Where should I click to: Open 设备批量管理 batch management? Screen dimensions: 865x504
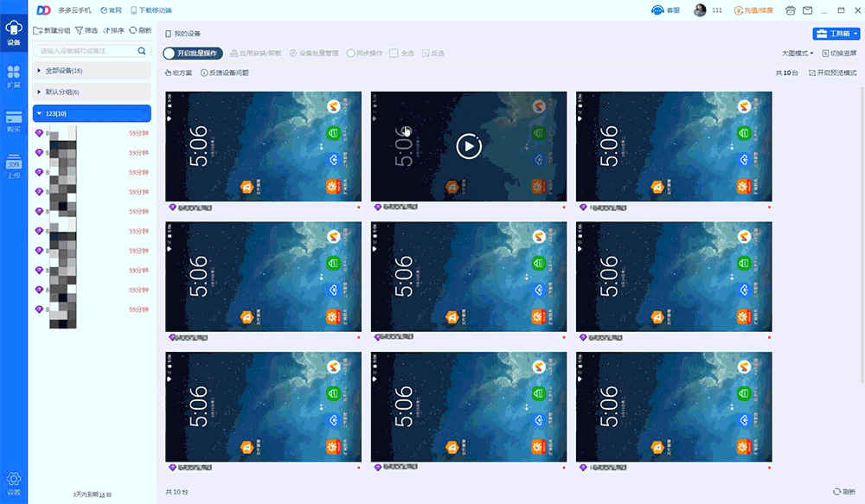coord(314,54)
